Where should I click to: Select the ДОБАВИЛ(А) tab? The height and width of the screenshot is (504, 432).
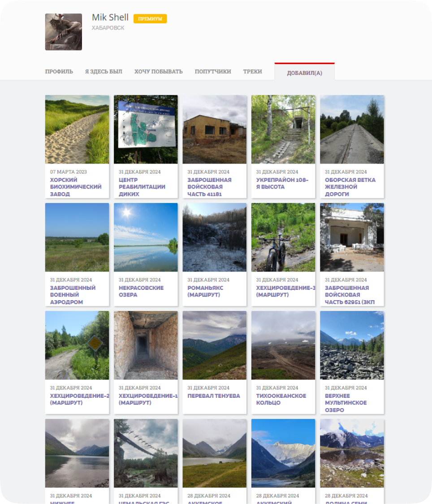pyautogui.click(x=304, y=73)
